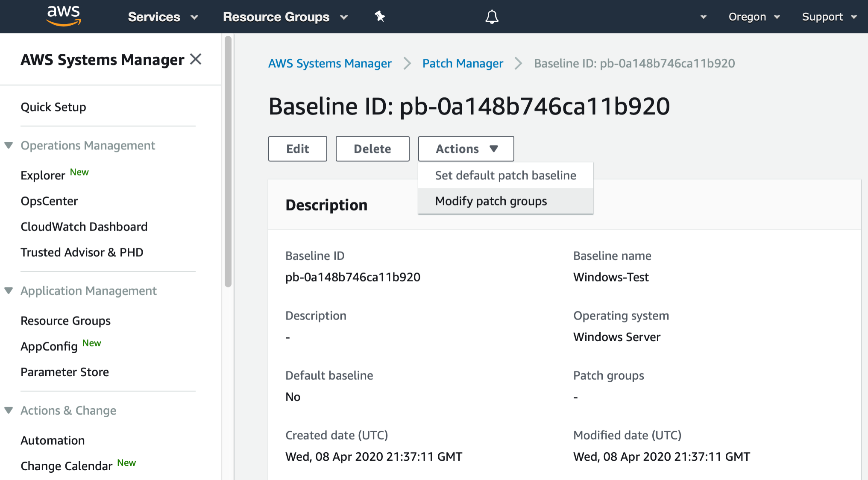The image size is (868, 480).
Task: Select Modify patch groups
Action: [490, 201]
